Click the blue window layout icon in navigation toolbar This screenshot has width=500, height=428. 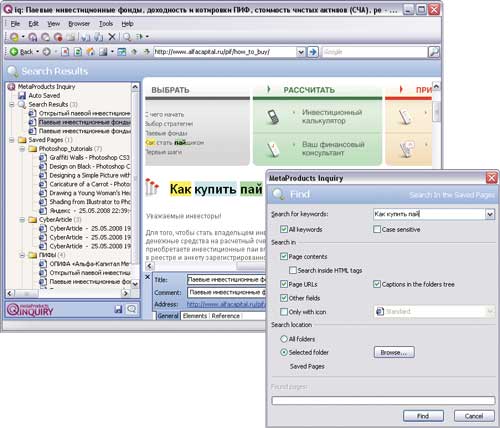click(122, 52)
